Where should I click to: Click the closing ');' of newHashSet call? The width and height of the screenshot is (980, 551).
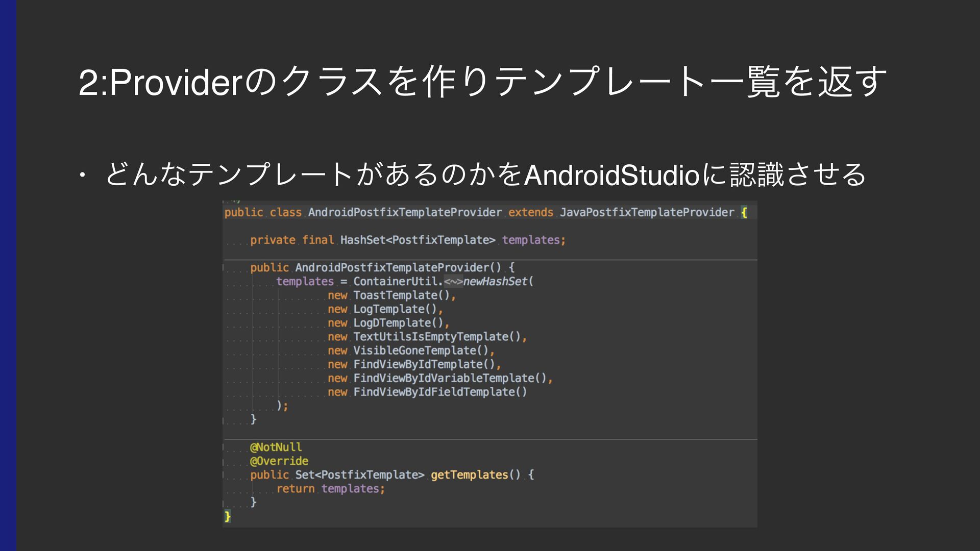coord(282,406)
